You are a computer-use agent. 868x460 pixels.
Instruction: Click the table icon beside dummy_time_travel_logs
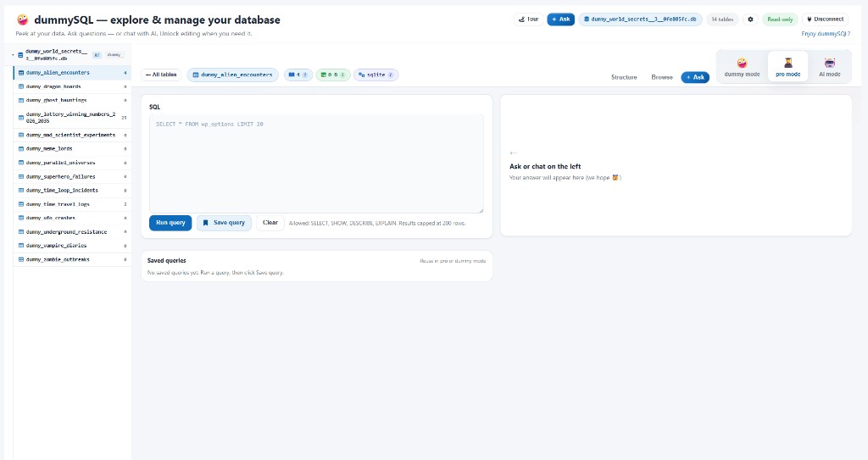pos(21,203)
